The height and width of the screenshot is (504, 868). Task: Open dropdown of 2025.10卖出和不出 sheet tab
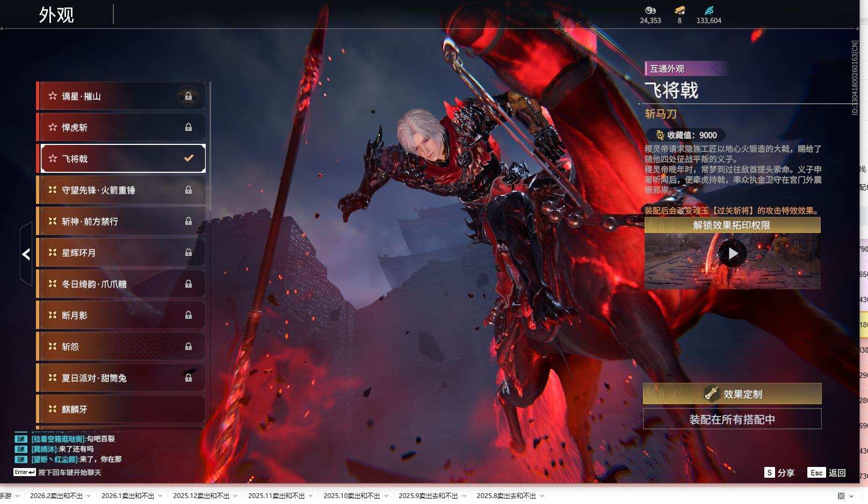pos(386,496)
